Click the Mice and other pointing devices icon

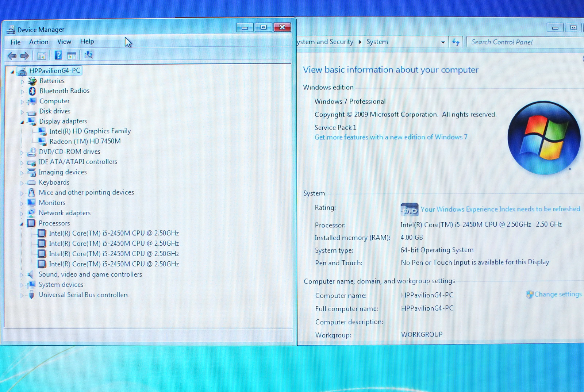click(32, 192)
